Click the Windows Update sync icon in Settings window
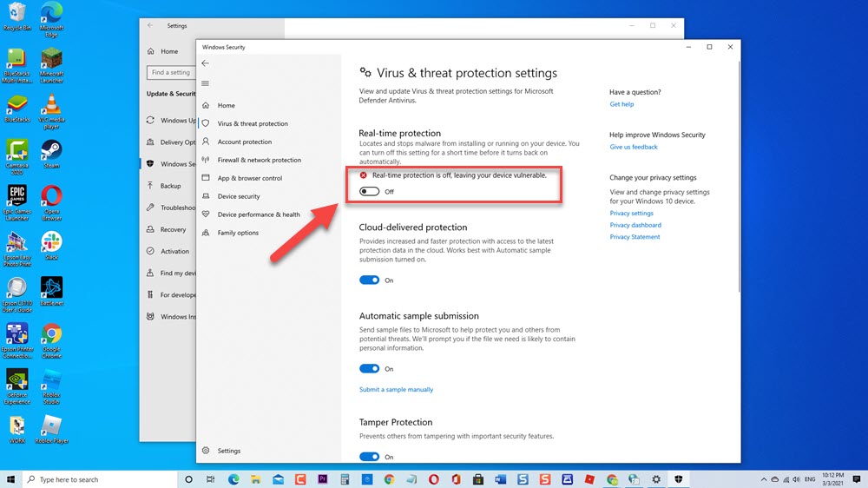The height and width of the screenshot is (488, 868). 150,120
